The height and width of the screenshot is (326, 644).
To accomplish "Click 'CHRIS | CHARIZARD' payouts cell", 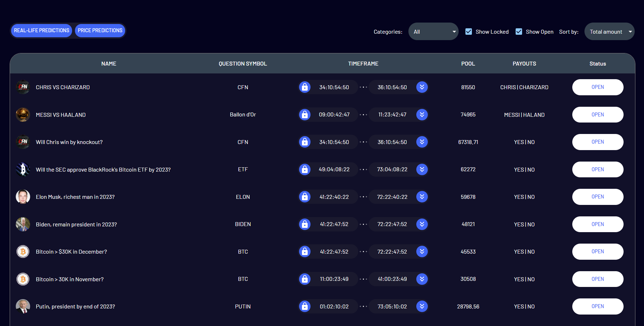I will click(524, 87).
